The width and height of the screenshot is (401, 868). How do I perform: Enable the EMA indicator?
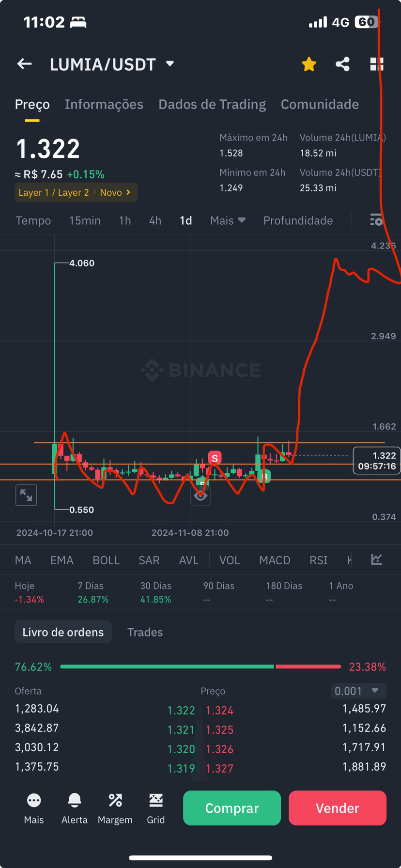62,560
